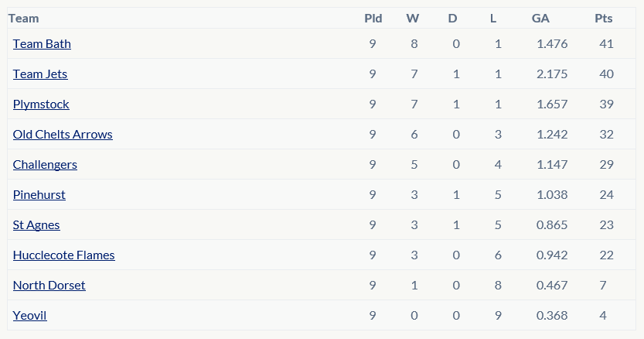644x339 pixels.
Task: Click the Pts column header
Action: tap(604, 19)
